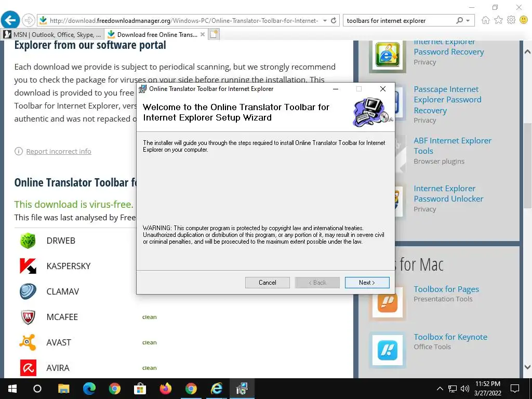Screen dimensions: 532x399
Task: Click the Internet Explorer Password Recovery app icon
Action: point(388,55)
